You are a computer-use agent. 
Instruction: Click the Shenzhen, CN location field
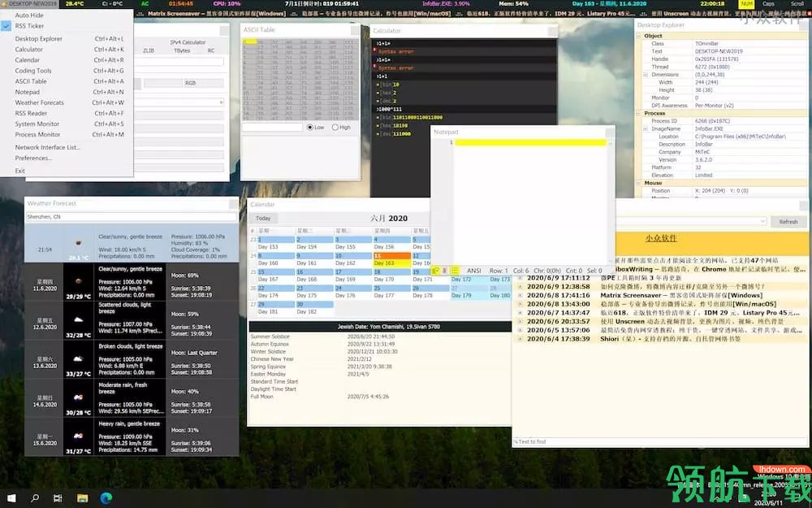point(132,217)
